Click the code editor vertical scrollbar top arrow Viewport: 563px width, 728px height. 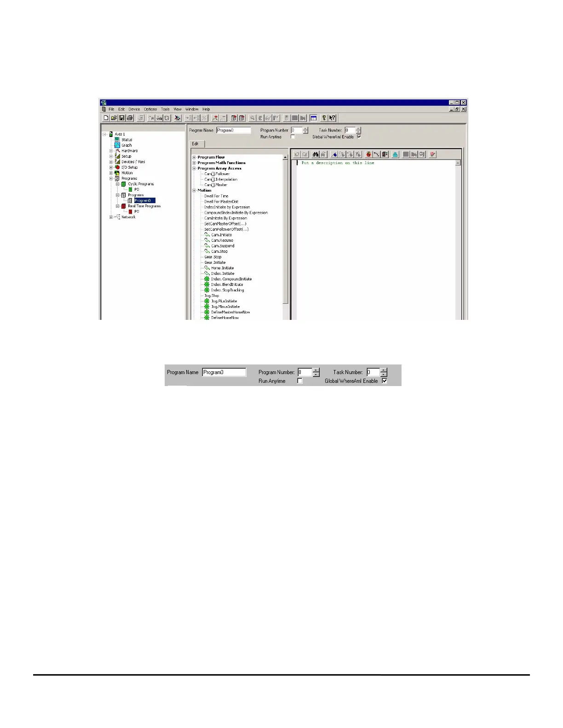pyautogui.click(x=458, y=163)
